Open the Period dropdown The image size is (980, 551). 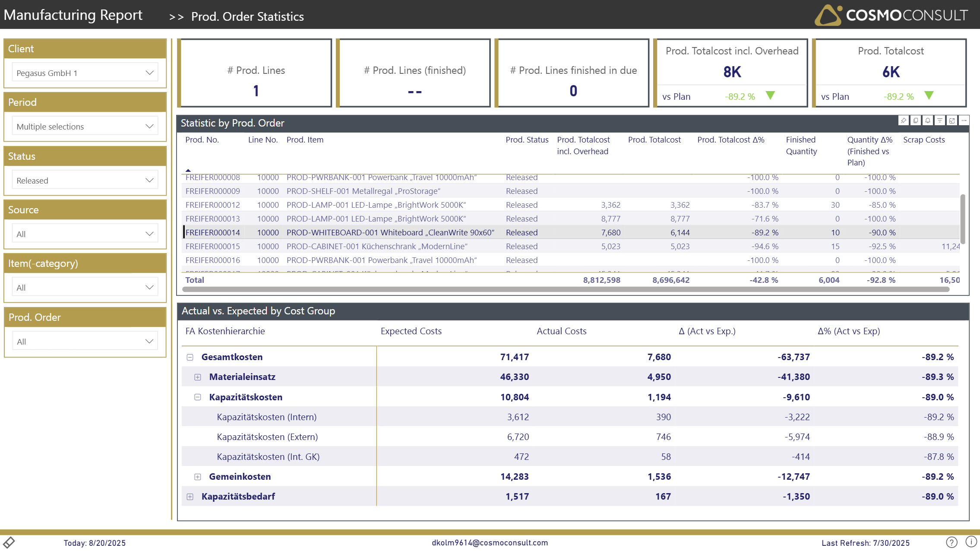(x=85, y=126)
